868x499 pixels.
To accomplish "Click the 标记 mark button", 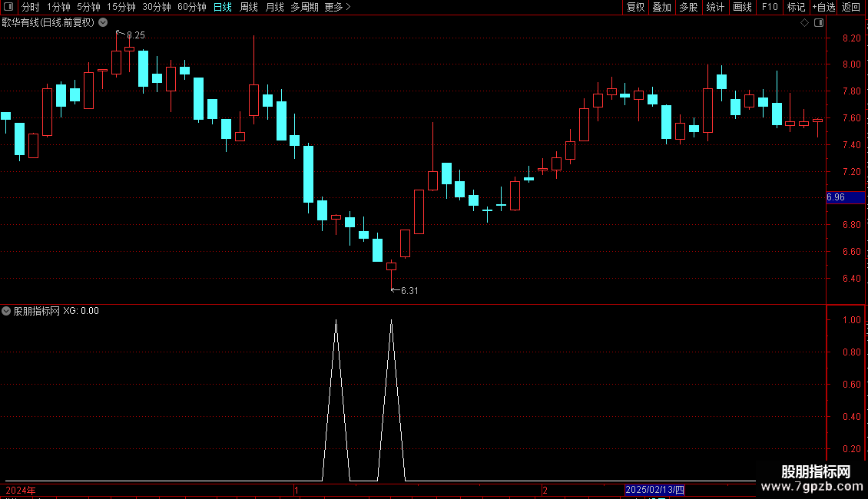I will (x=796, y=7).
